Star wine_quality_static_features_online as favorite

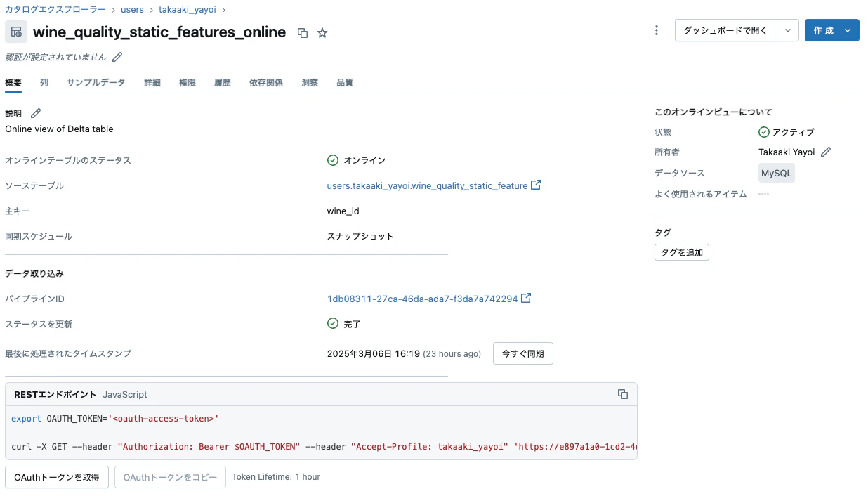coord(322,33)
